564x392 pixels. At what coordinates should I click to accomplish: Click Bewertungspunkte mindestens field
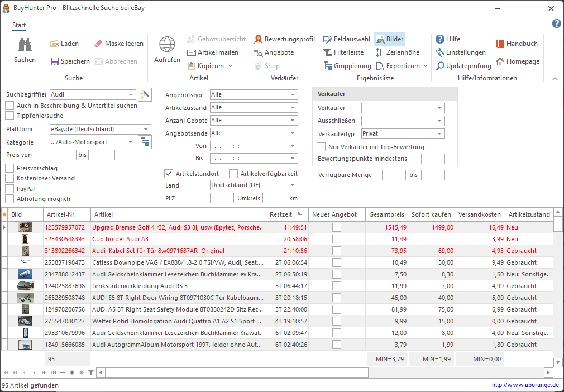[x=433, y=159]
